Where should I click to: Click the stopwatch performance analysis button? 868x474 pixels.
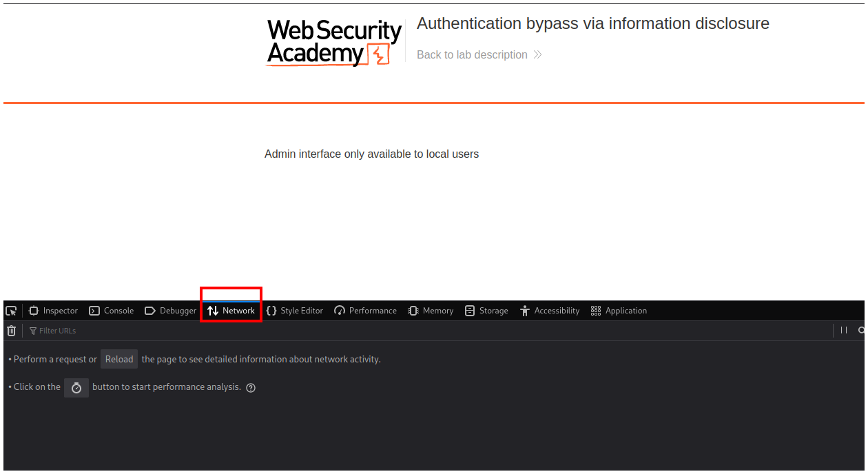(x=76, y=388)
